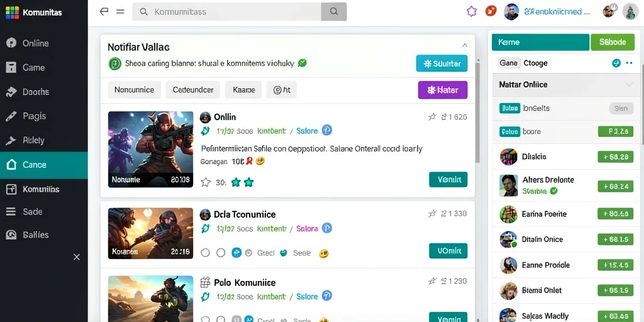Select the Kaane filter chip
Image resolution: width=644 pixels, height=322 pixels.
tap(243, 90)
